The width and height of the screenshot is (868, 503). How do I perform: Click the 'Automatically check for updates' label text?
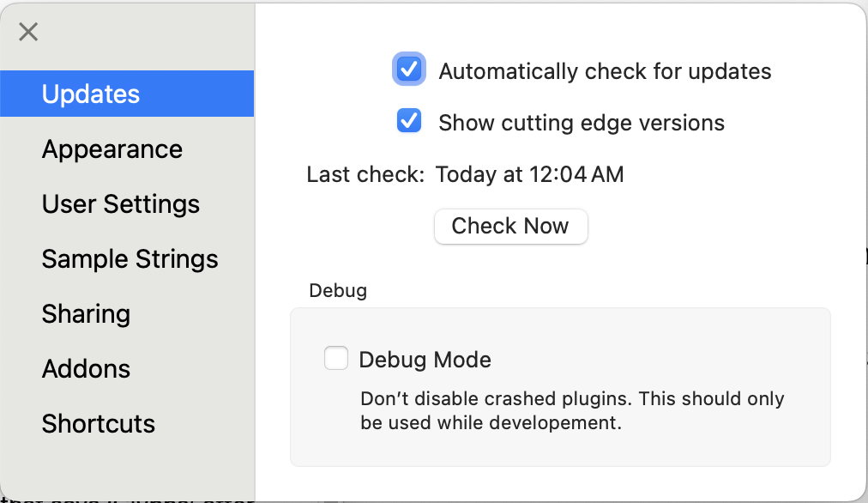605,71
